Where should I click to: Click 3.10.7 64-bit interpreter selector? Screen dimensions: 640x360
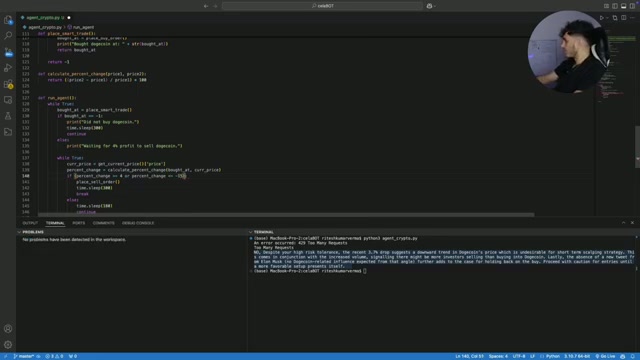[577, 356]
